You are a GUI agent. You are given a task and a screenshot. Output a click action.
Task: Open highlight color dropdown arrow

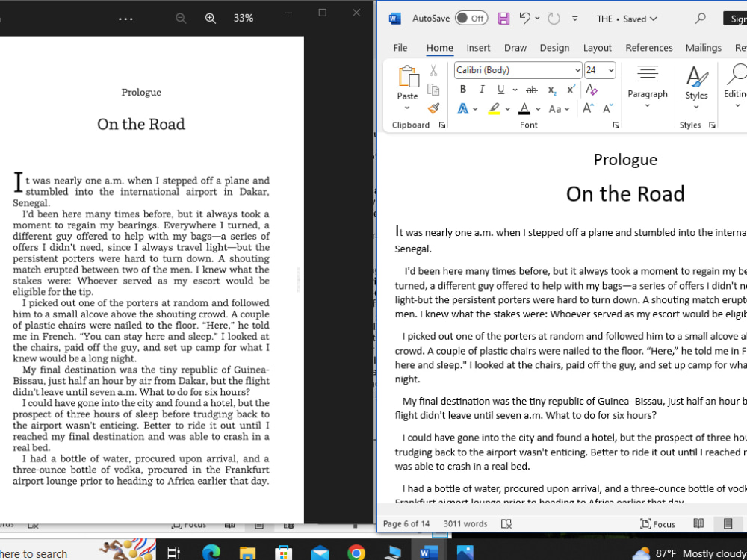point(507,109)
